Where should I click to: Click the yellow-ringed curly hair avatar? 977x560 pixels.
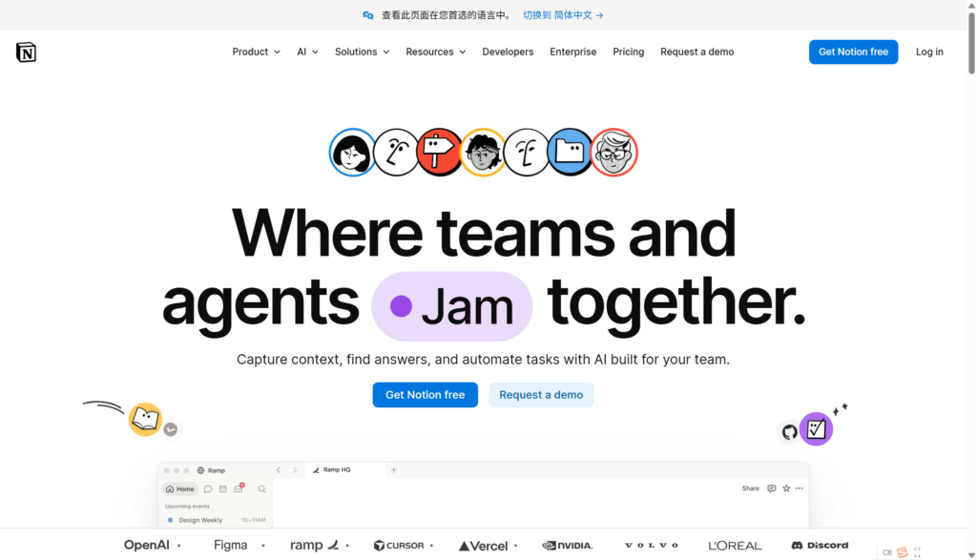click(483, 153)
